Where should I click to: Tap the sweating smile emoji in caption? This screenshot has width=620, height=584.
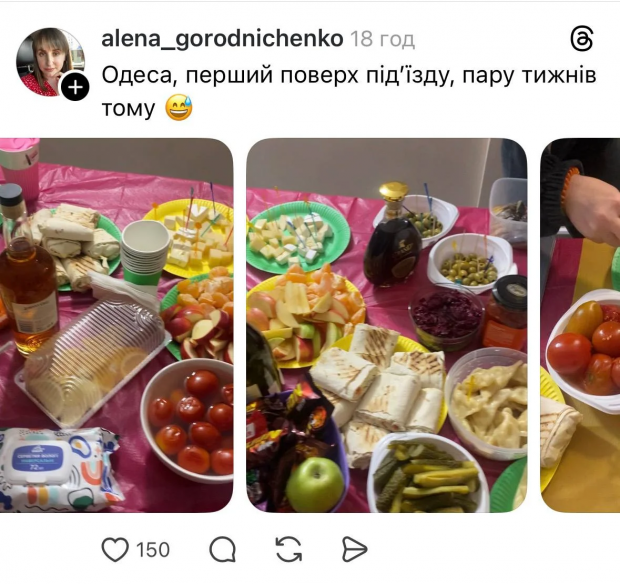[179, 108]
